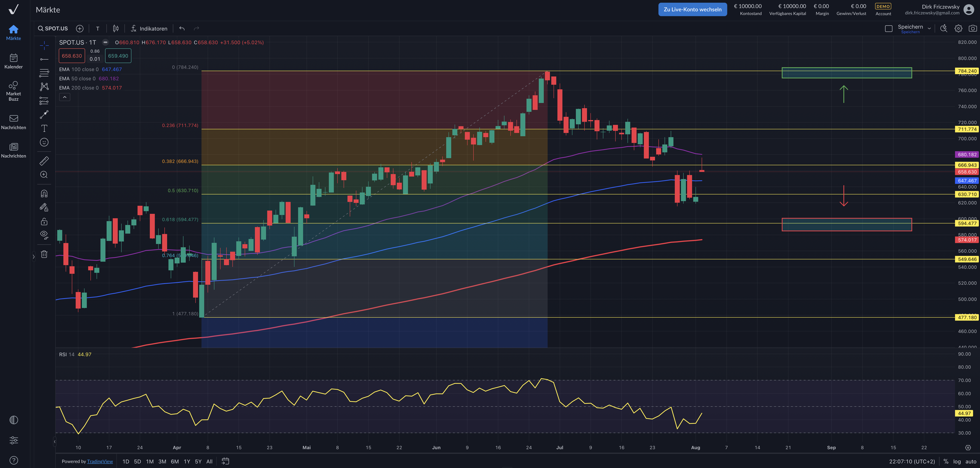This screenshot has height=468, width=980.
Task: Click the trash remove drawings icon
Action: pos(44,254)
